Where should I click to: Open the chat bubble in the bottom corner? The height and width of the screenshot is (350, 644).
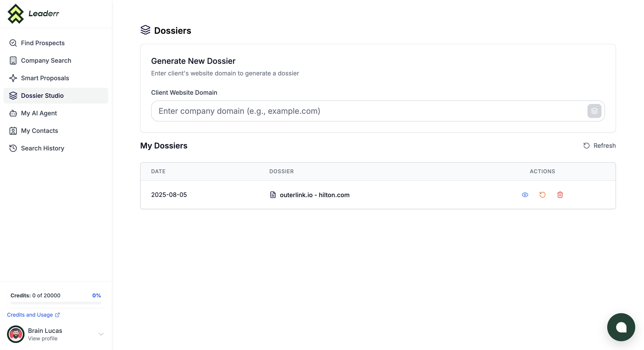621,327
